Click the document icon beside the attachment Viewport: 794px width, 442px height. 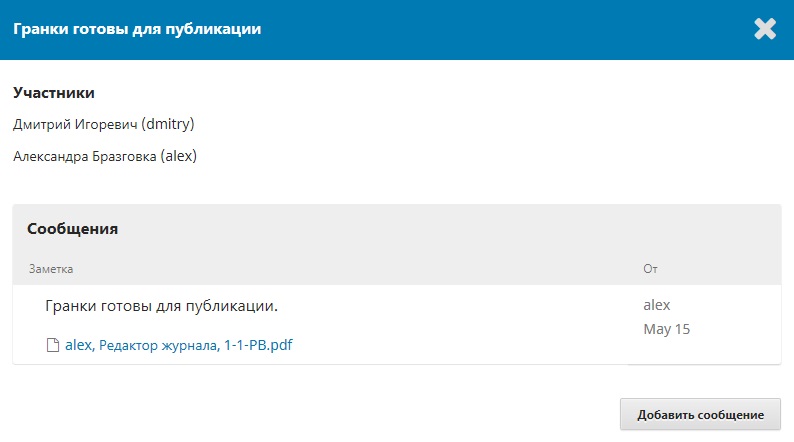pos(53,345)
